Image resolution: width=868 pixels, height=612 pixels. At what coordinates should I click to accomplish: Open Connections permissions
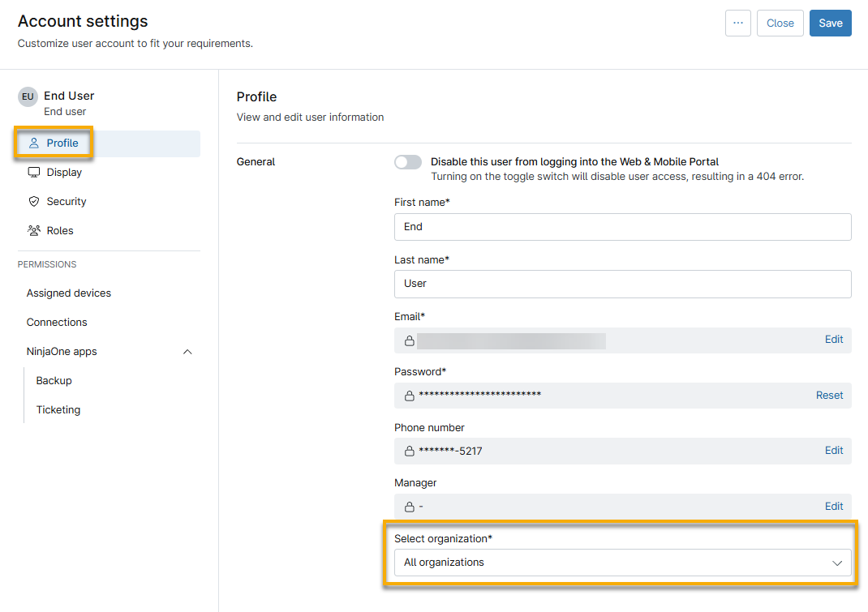coord(57,323)
